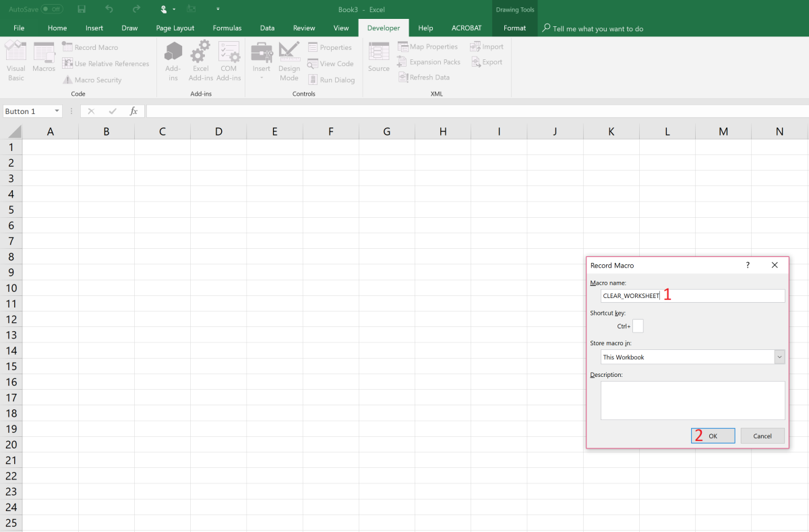The image size is (809, 532).
Task: Open the Page Layout tab
Action: tap(175, 28)
